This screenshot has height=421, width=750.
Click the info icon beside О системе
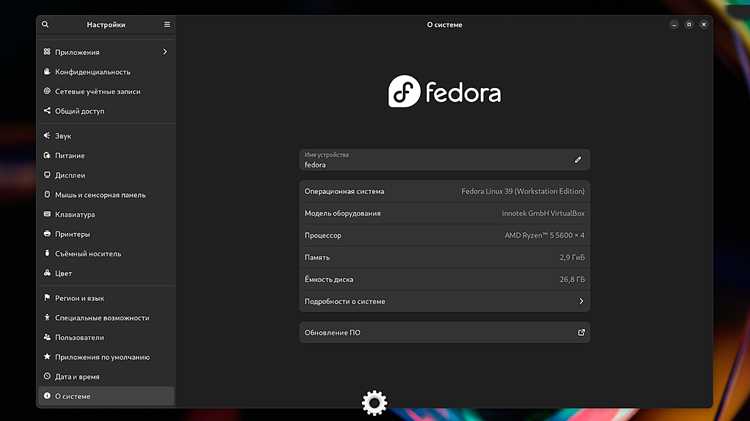pyautogui.click(x=47, y=396)
